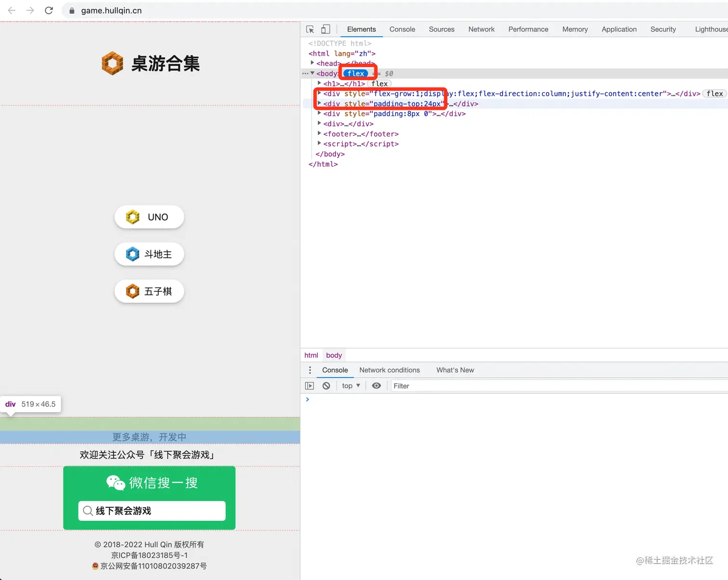Toggle the blue flex badge on body
This screenshot has height=580, width=728.
pyautogui.click(x=356, y=74)
